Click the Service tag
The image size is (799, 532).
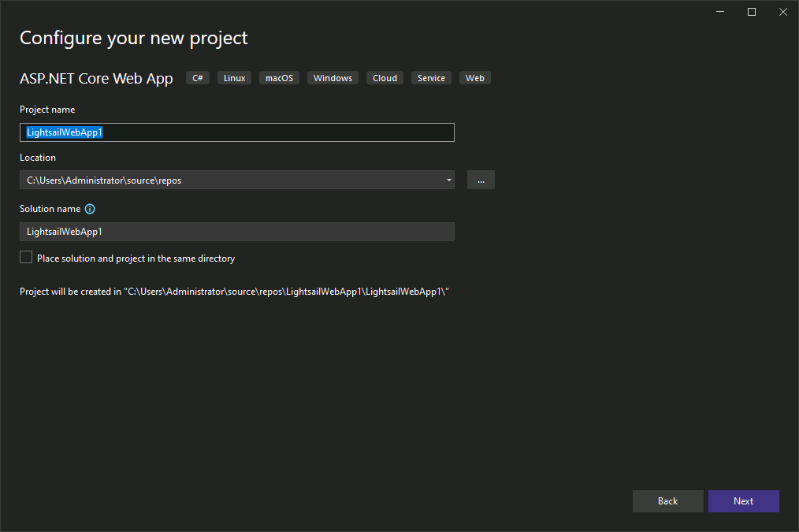431,78
